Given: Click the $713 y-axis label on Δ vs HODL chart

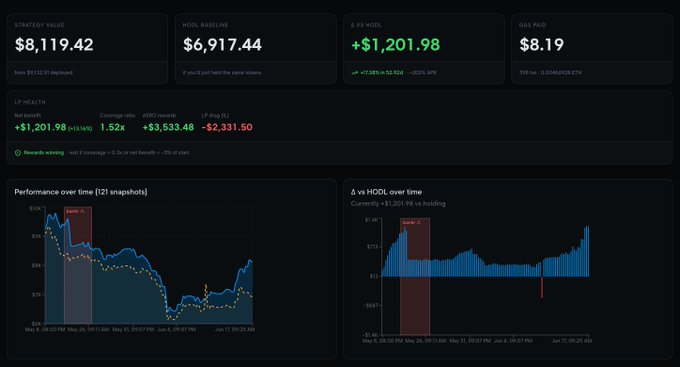Looking at the screenshot, I should [x=373, y=247].
